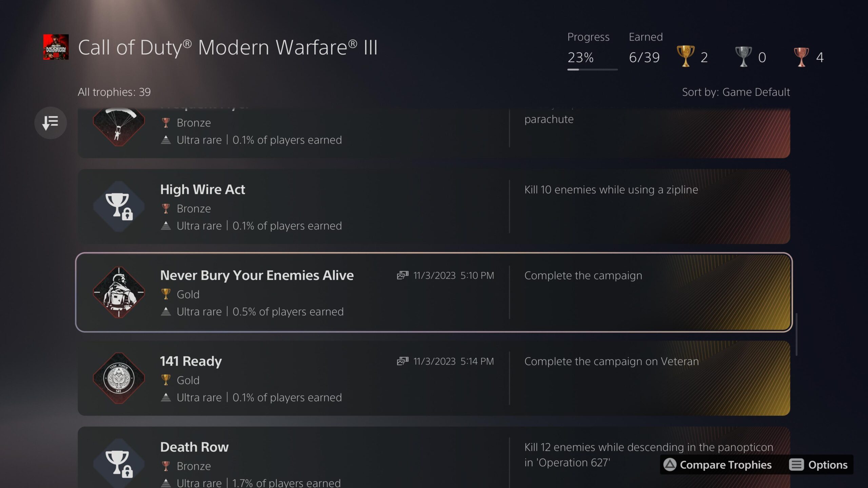Click the 23% progress bar
Screen dimensions: 868x488
click(x=592, y=69)
